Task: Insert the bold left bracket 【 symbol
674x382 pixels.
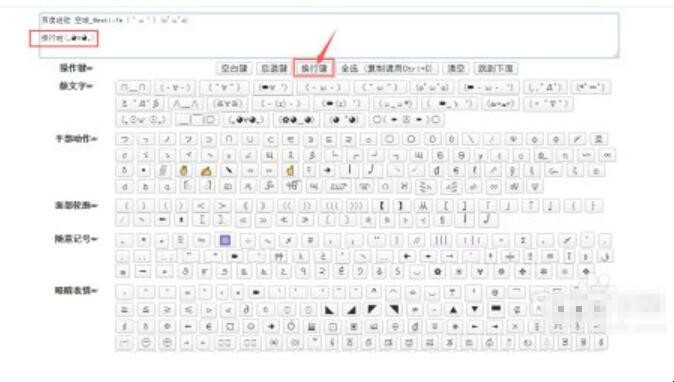Action: tap(382, 206)
